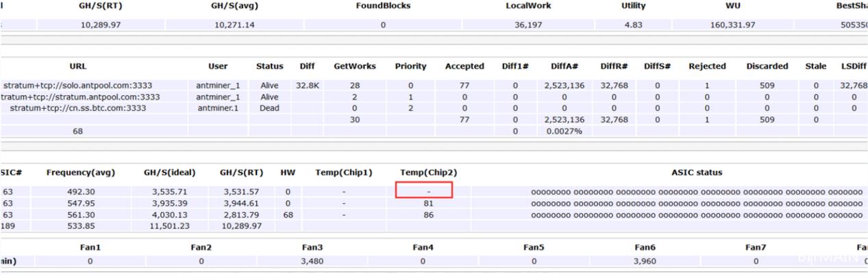
Task: Select the WU value 160,331.97
Action: point(732,25)
